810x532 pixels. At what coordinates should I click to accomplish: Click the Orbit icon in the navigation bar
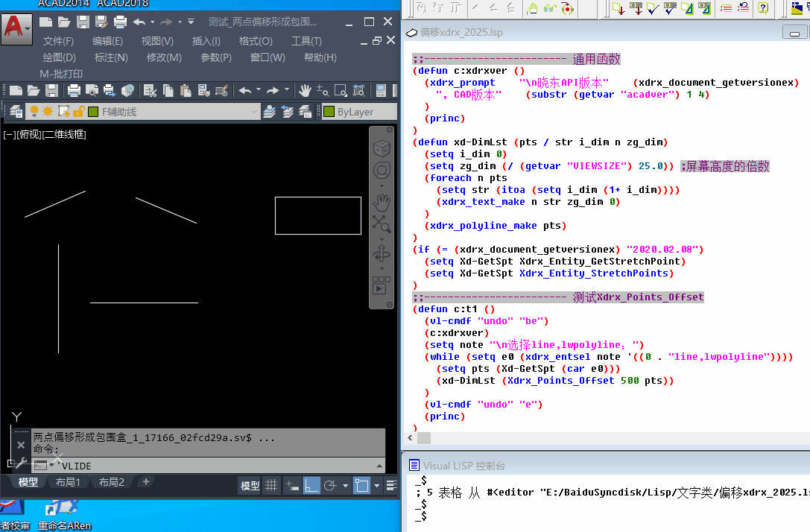point(382,255)
